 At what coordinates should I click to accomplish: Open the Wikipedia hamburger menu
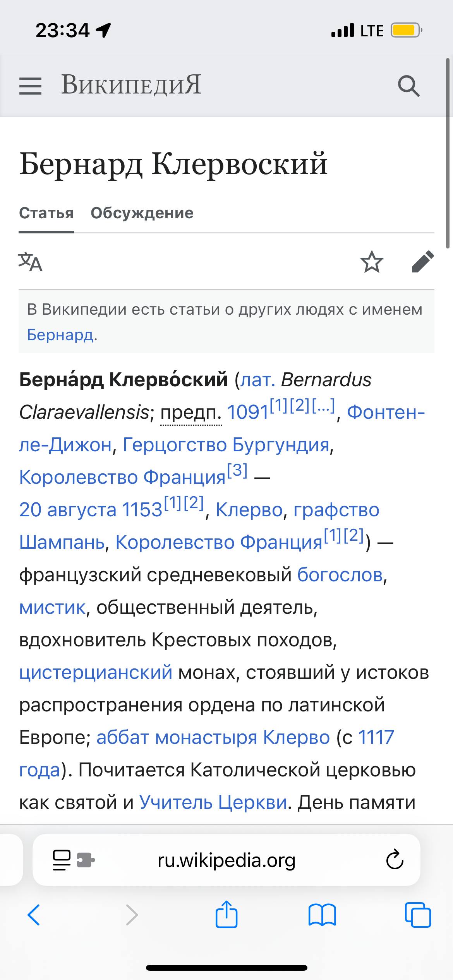pos(30,86)
